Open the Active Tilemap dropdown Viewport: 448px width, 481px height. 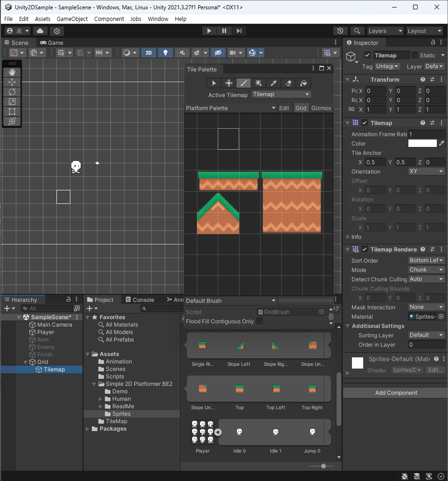pos(281,95)
